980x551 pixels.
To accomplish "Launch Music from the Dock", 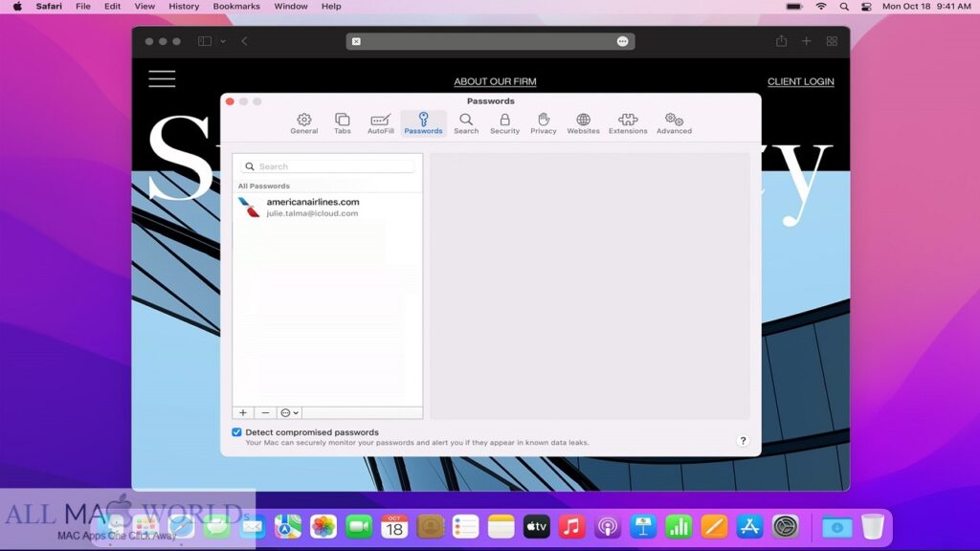I will (572, 527).
